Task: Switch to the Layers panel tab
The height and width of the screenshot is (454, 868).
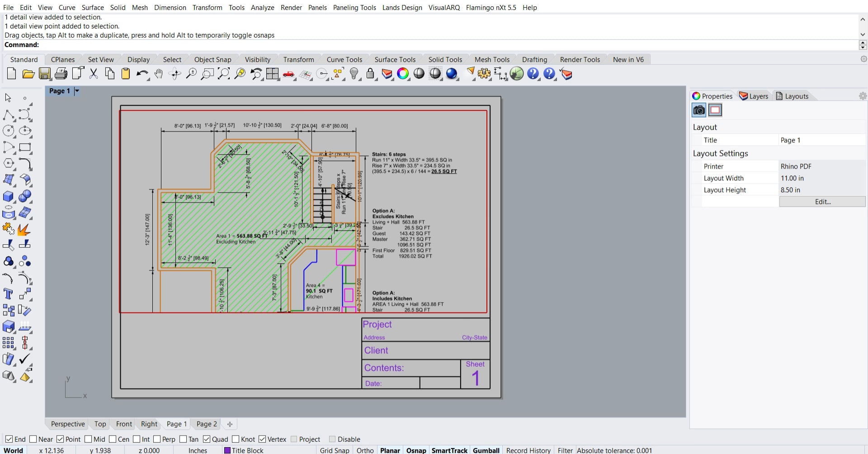Action: (754, 96)
